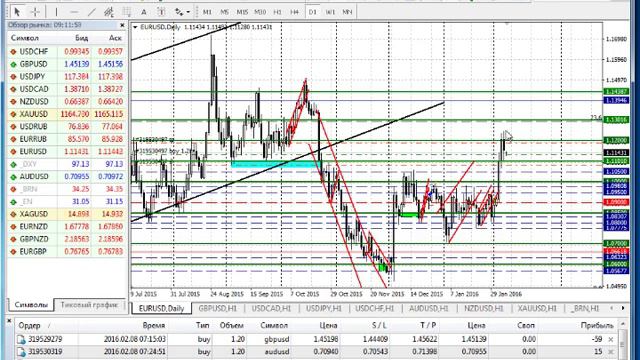
Task: Switch to the USDJPY,H1 chart tab
Action: click(324, 308)
